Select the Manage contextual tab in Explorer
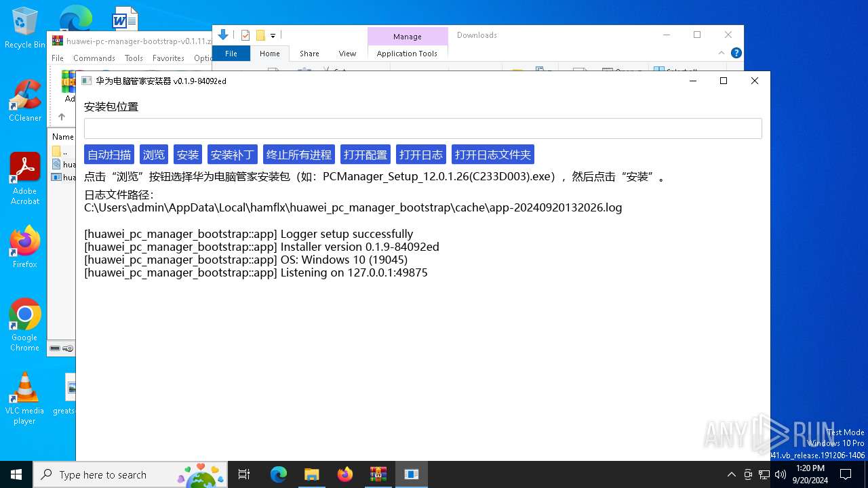The width and height of the screenshot is (868, 488). (408, 37)
